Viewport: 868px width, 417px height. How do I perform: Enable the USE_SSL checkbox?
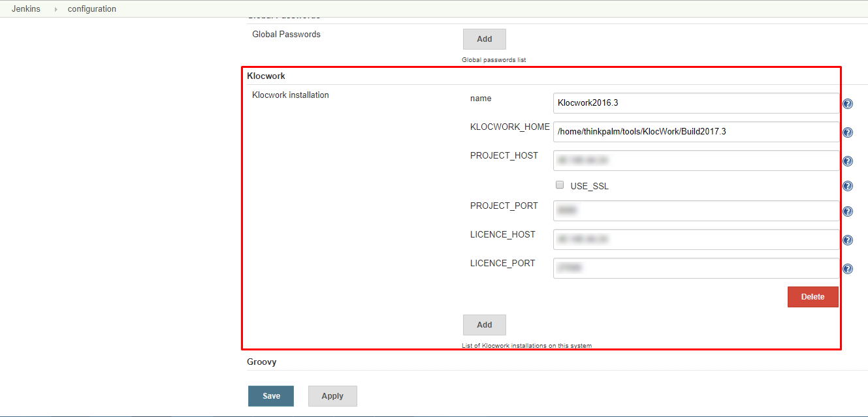coord(560,185)
